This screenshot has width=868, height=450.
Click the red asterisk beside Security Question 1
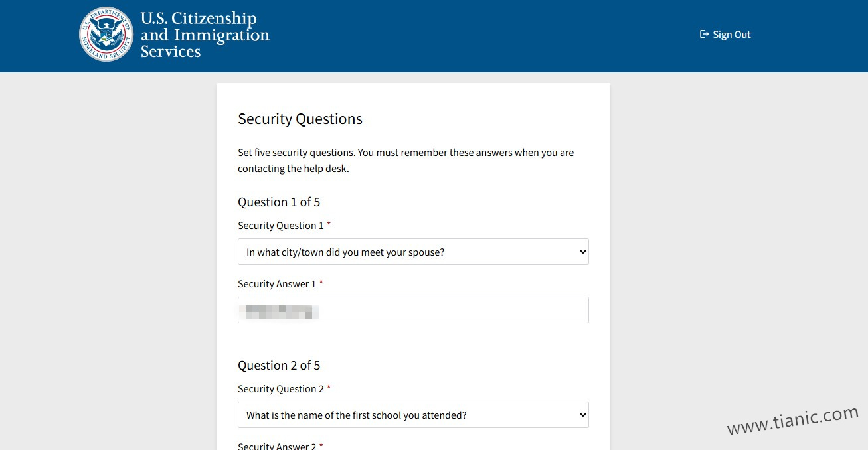click(x=329, y=224)
